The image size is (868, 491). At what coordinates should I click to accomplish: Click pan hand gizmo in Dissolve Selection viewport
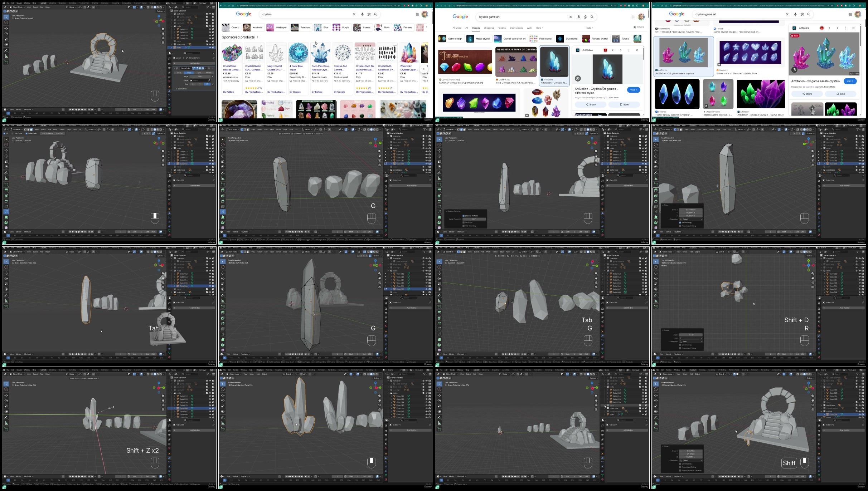tap(596, 156)
